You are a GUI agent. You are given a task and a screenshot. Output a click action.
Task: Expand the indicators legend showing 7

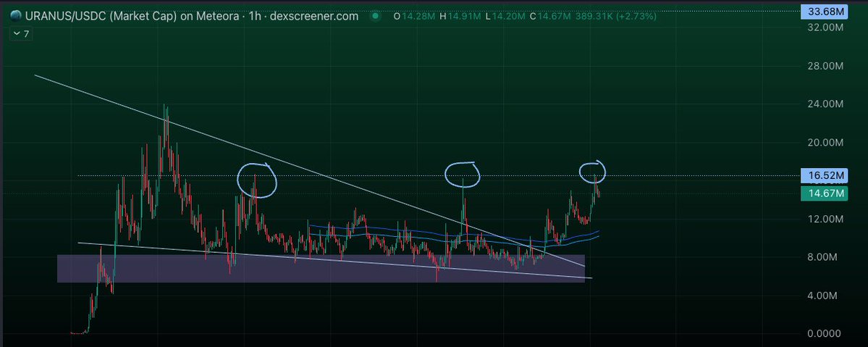(x=22, y=34)
